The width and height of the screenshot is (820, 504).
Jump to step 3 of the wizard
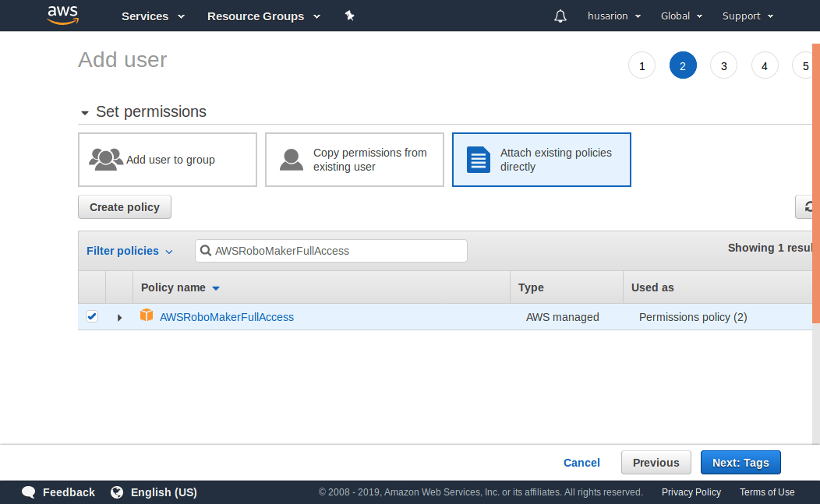(724, 65)
